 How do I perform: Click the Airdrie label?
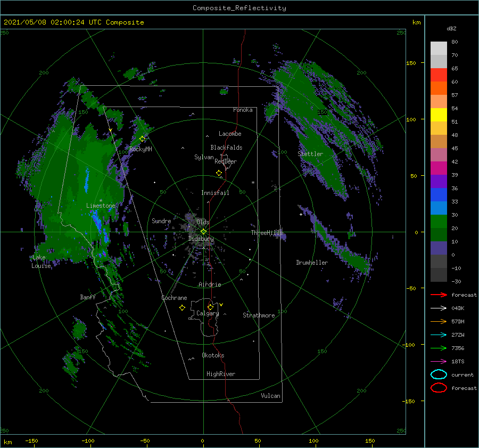point(210,284)
